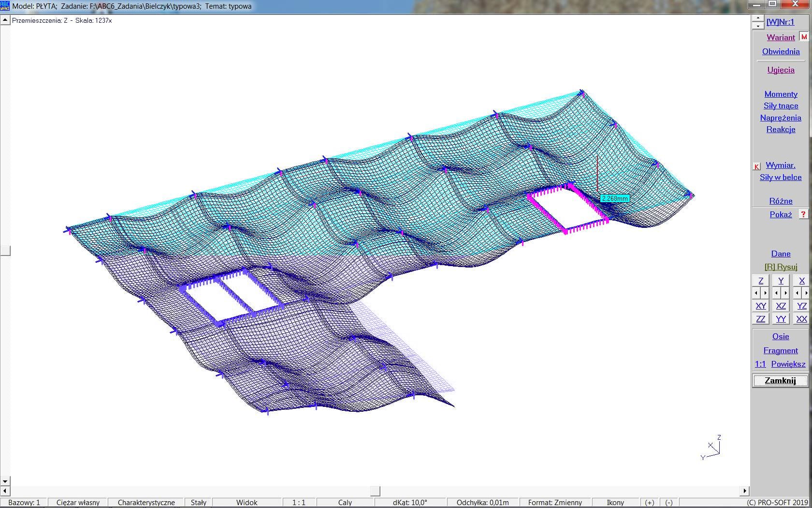Open Format: Zmienny selector in status bar
This screenshot has width=812, height=508.
tap(555, 502)
